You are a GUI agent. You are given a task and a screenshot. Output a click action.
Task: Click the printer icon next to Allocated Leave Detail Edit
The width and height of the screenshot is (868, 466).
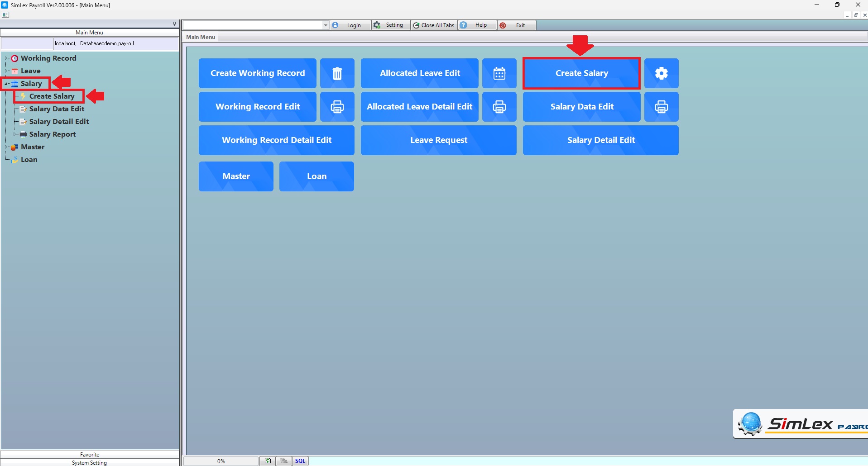pos(499,107)
